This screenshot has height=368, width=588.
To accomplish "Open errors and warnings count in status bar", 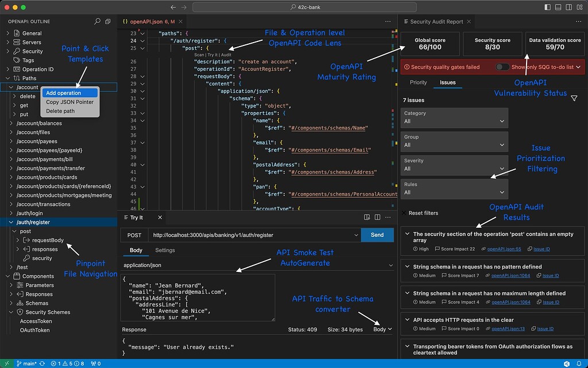I will tap(68, 363).
